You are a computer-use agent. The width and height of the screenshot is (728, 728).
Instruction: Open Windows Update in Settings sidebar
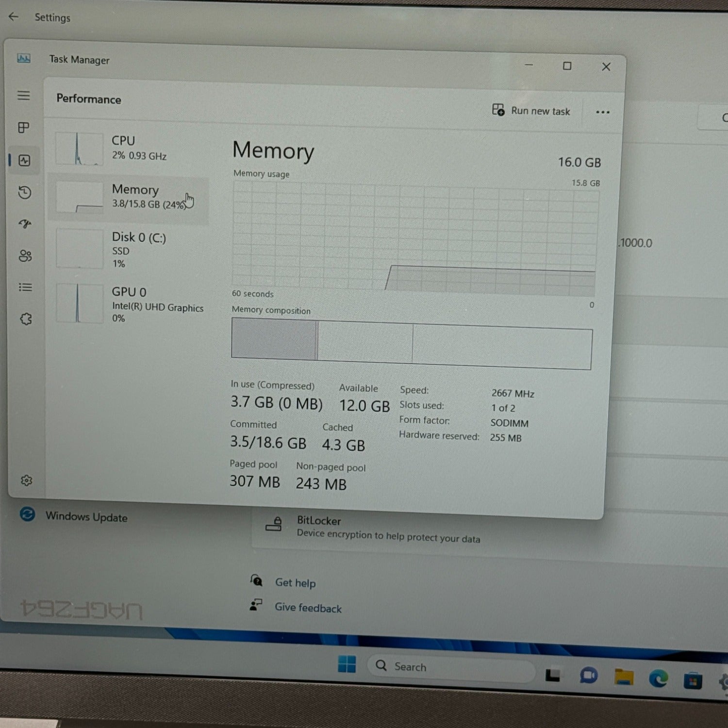pos(86,517)
